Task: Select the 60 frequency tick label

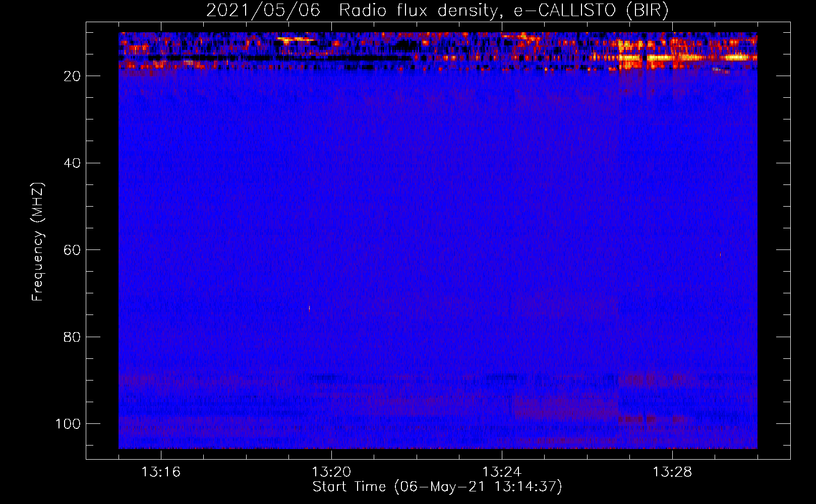Action: 73,250
